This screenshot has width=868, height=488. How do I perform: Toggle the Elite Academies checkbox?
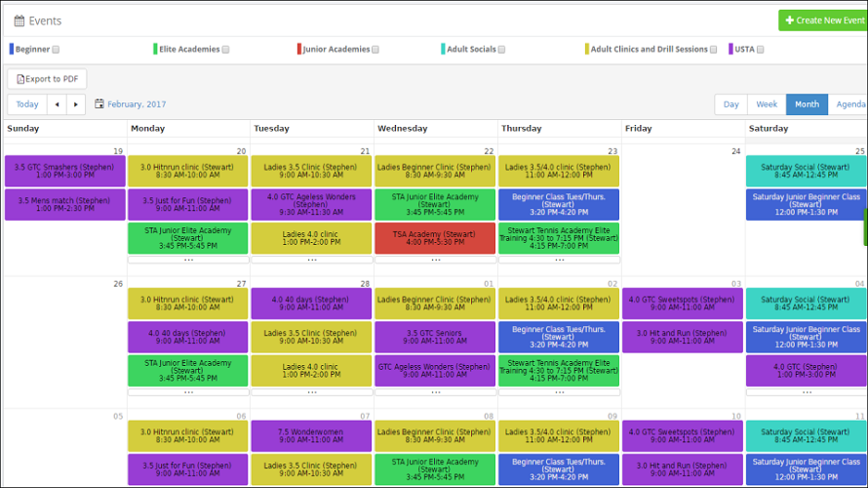click(x=226, y=50)
